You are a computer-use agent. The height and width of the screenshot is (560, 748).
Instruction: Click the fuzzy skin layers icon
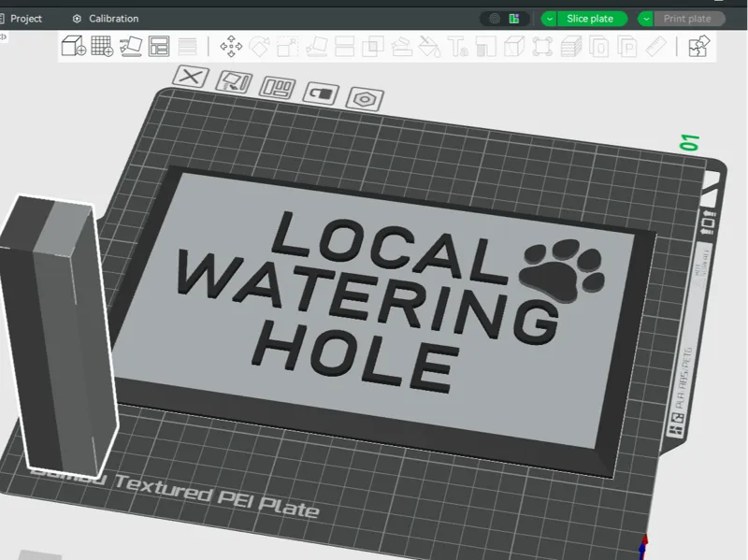click(571, 46)
